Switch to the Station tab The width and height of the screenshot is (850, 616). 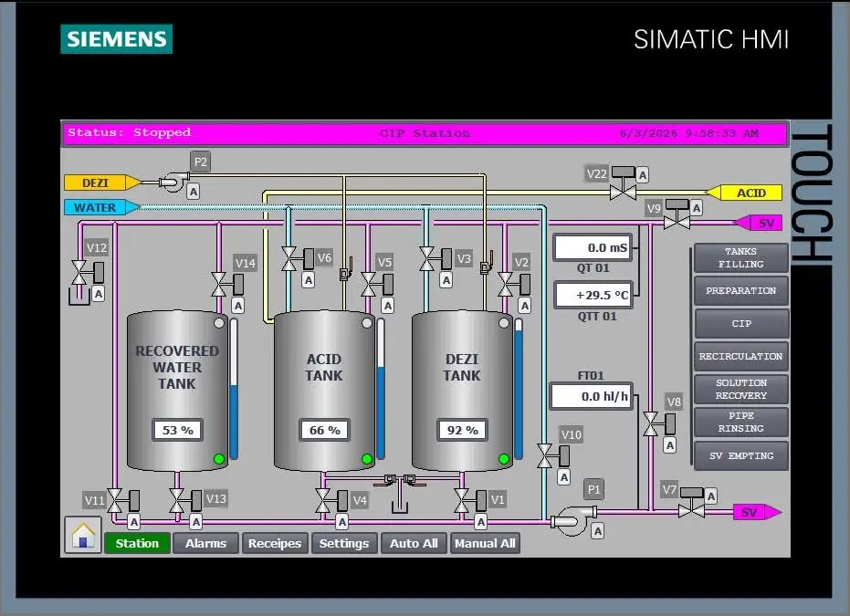click(137, 543)
